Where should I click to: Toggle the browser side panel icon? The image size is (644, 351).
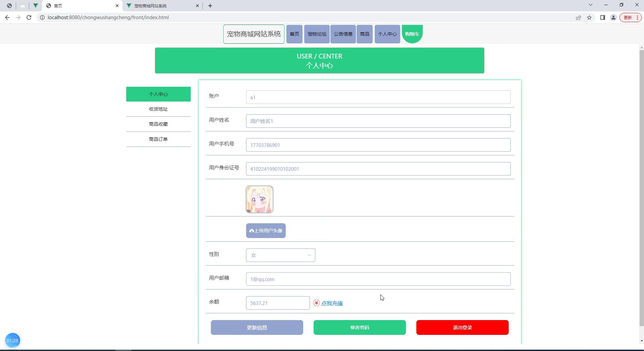tap(603, 17)
